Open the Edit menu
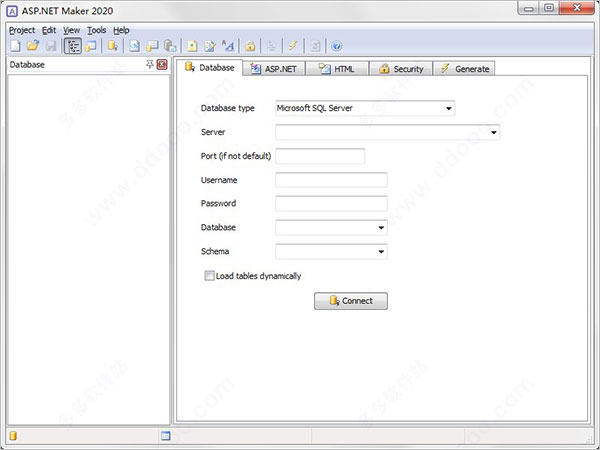 click(x=49, y=30)
